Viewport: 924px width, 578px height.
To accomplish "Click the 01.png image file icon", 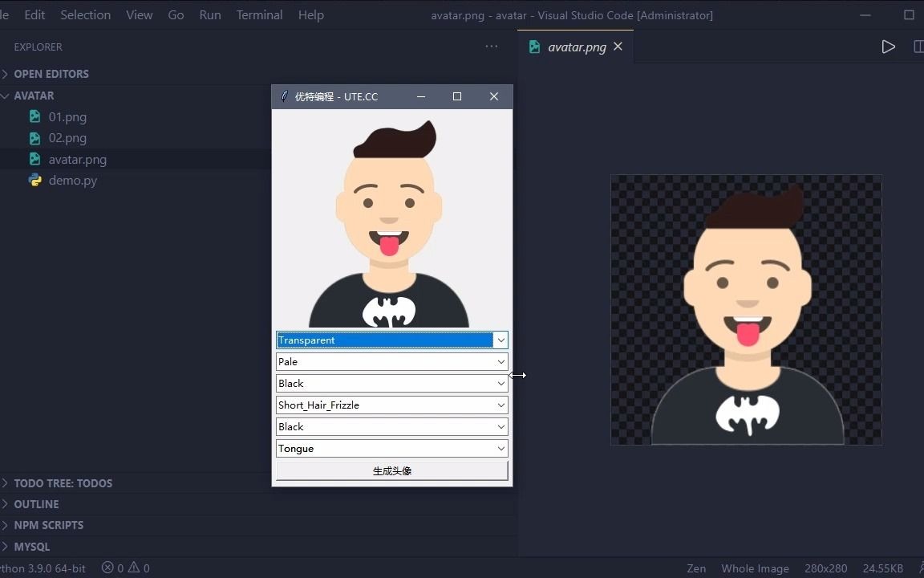I will (x=35, y=116).
